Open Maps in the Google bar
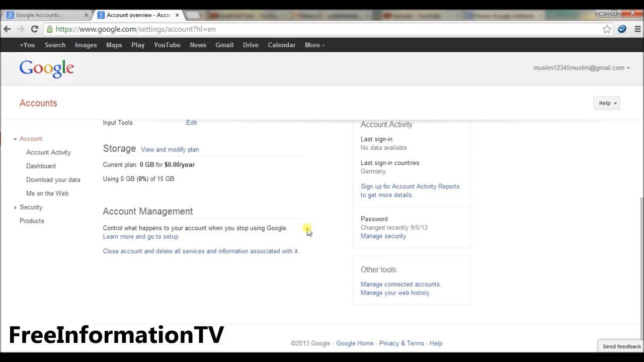Viewport: 644px width, 362px height. [114, 45]
